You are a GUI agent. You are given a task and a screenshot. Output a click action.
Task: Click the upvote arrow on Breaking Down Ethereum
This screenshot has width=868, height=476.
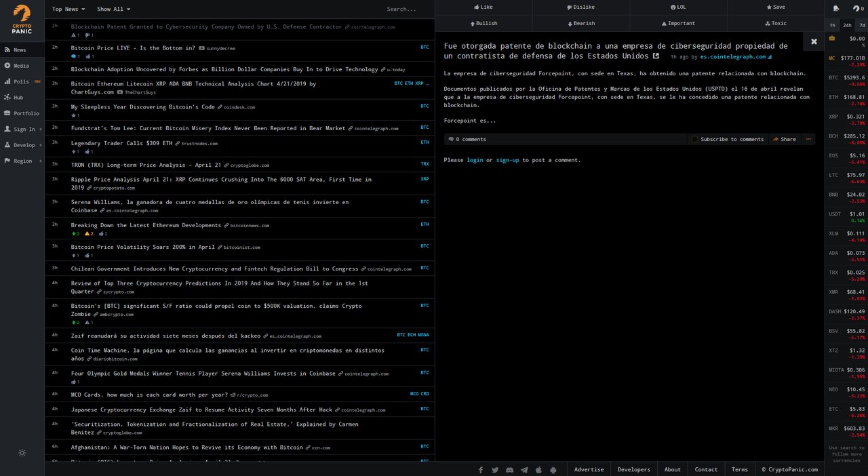[73, 233]
